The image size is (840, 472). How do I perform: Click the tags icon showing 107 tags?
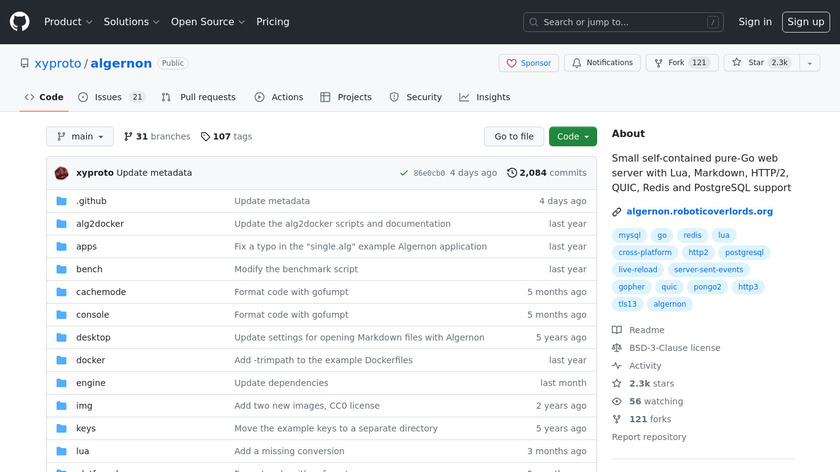coord(205,137)
